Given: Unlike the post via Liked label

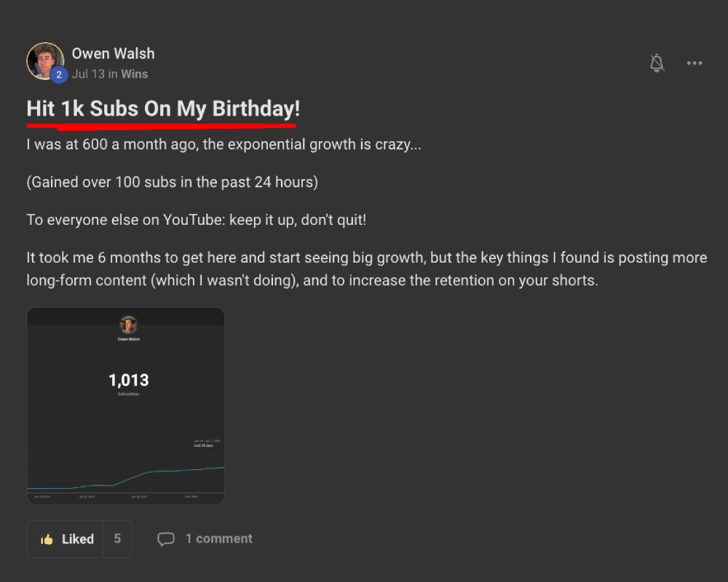Looking at the screenshot, I should (78, 539).
